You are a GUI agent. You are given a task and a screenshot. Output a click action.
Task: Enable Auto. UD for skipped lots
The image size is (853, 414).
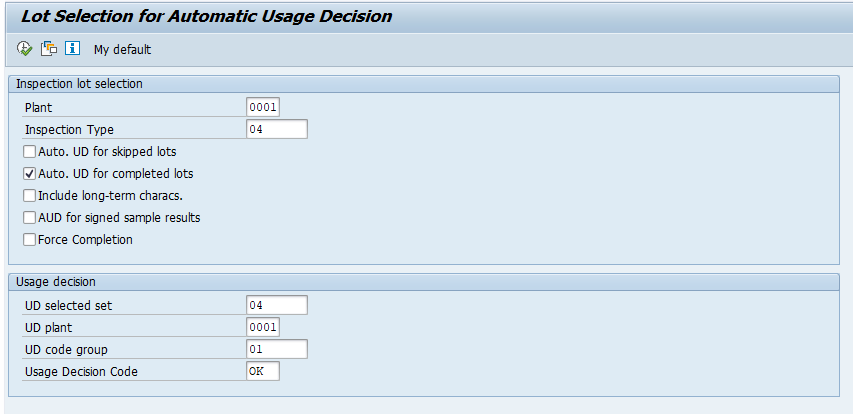(x=29, y=151)
